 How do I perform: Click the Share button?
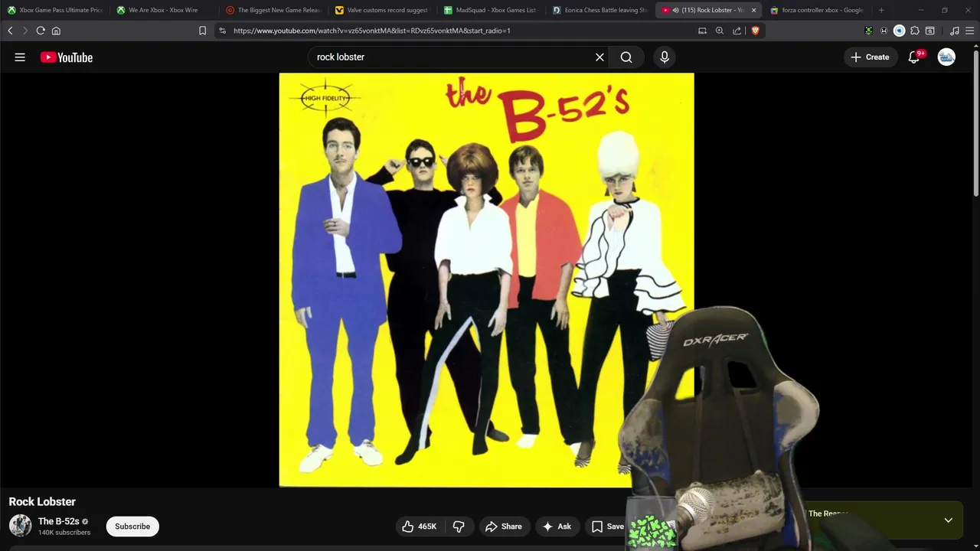504,527
